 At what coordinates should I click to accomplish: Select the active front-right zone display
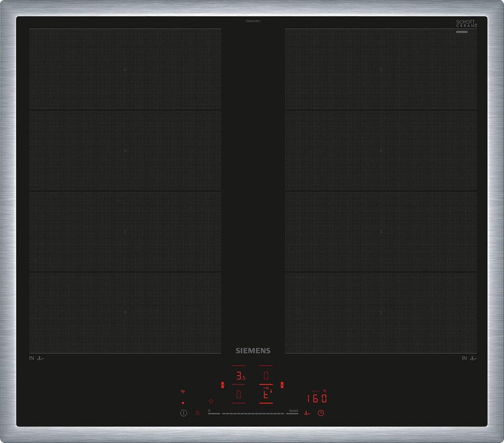click(x=266, y=394)
